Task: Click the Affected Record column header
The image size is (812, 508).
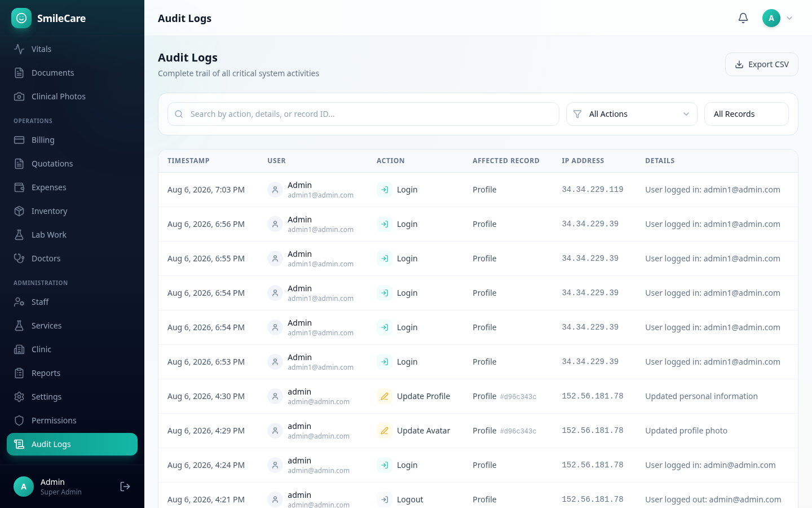Action: pyautogui.click(x=506, y=161)
